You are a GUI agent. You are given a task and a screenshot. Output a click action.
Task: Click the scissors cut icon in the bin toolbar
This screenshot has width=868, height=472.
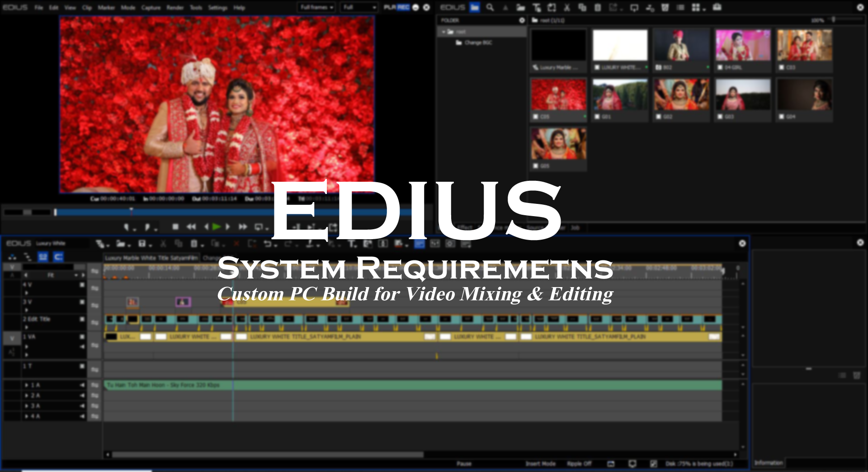click(567, 7)
